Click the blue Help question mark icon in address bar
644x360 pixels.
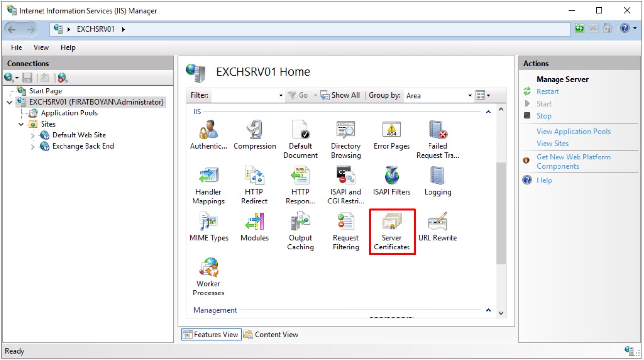coord(624,28)
